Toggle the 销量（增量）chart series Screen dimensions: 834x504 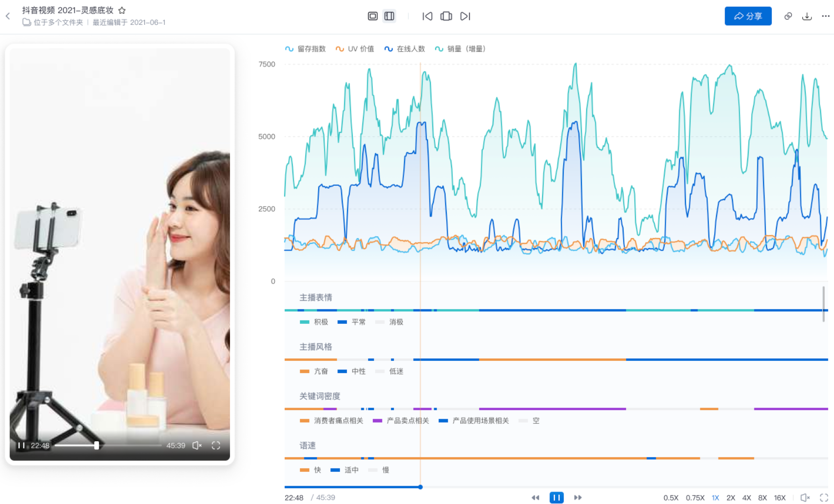tap(460, 49)
